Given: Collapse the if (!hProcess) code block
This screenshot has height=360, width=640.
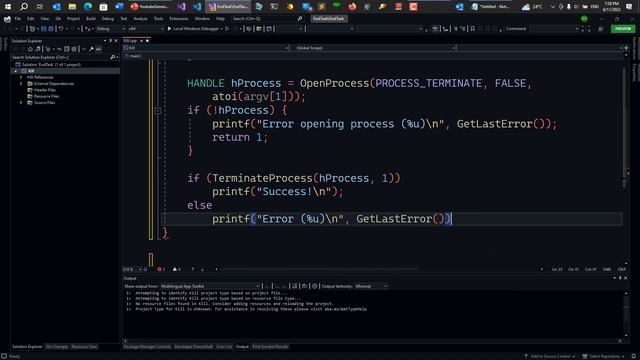Looking at the screenshot, I should pyautogui.click(x=158, y=110).
